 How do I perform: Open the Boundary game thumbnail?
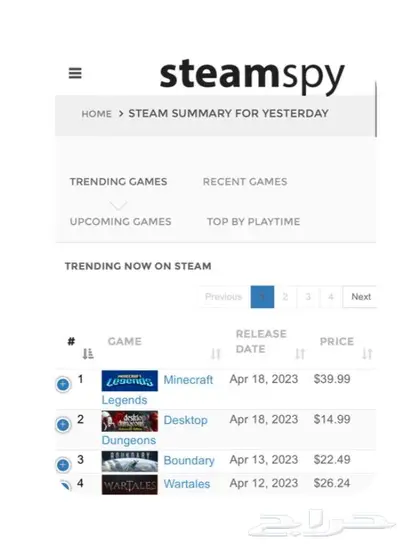(x=130, y=462)
